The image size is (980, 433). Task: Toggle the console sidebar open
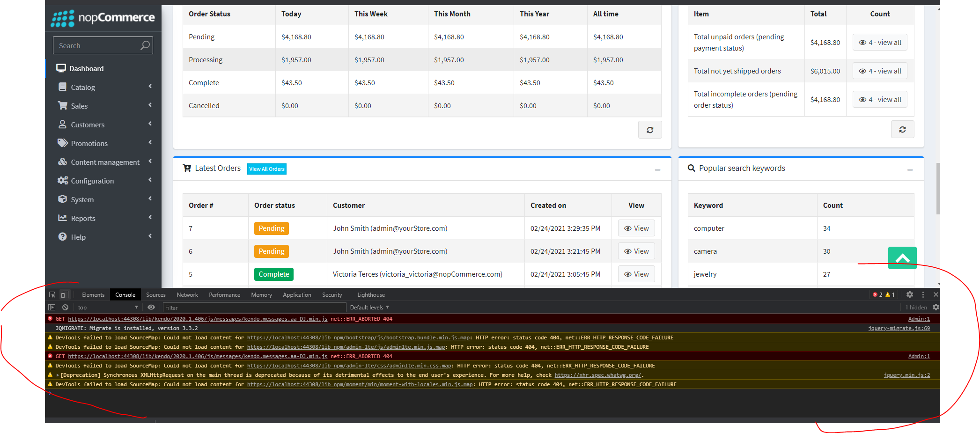pyautogui.click(x=52, y=307)
